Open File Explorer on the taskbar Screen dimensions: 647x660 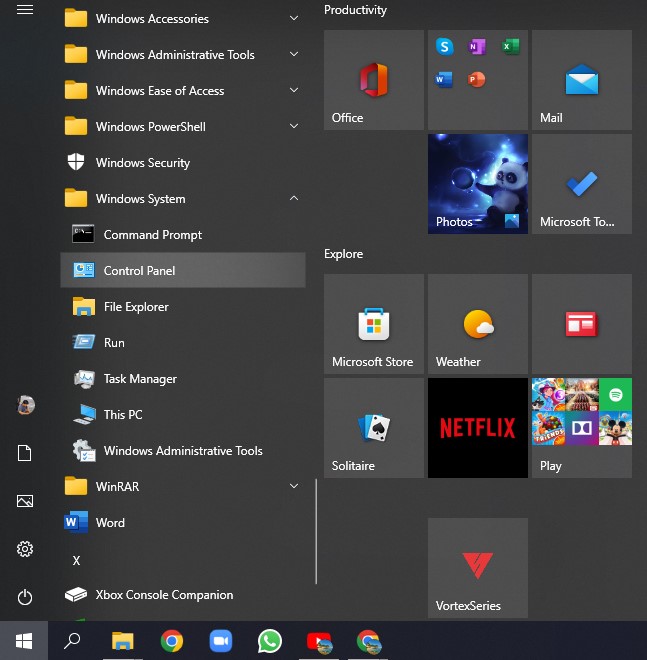(x=122, y=641)
